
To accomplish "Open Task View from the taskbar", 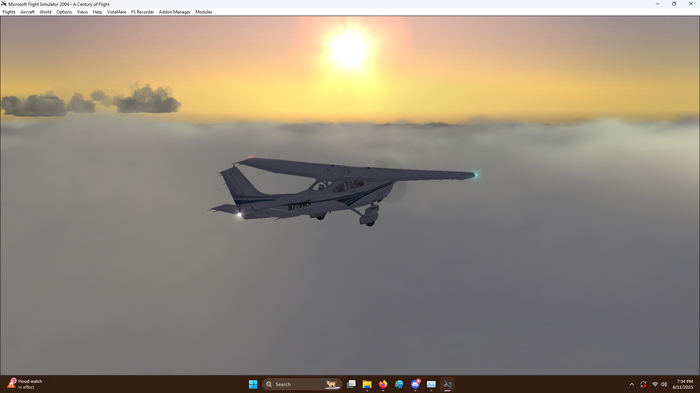I will tap(351, 384).
